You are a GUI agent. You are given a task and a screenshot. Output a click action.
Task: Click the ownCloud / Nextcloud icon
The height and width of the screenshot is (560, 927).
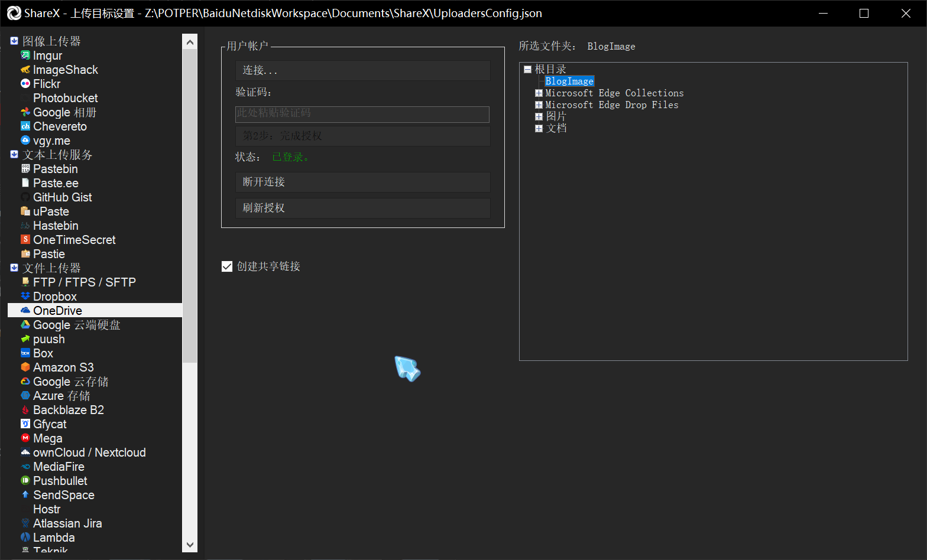25,452
